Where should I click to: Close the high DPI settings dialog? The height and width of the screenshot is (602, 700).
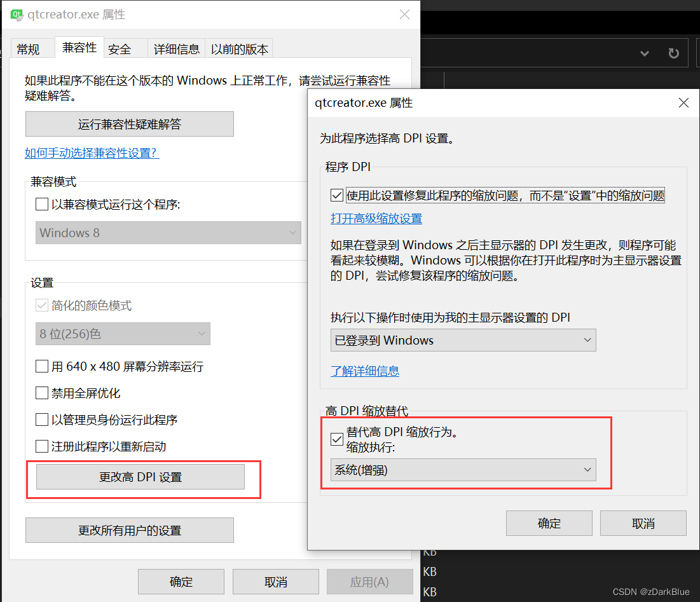point(683,102)
